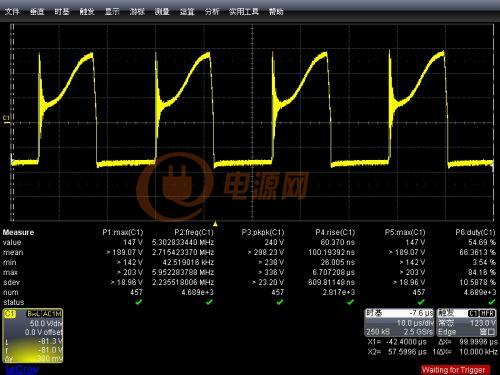Open the 测量 (Measure) menu
Screen dimensions: 500x375
pos(162,12)
